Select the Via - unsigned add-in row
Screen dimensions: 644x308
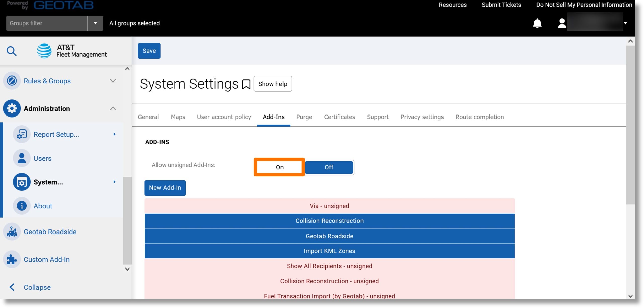coord(330,206)
